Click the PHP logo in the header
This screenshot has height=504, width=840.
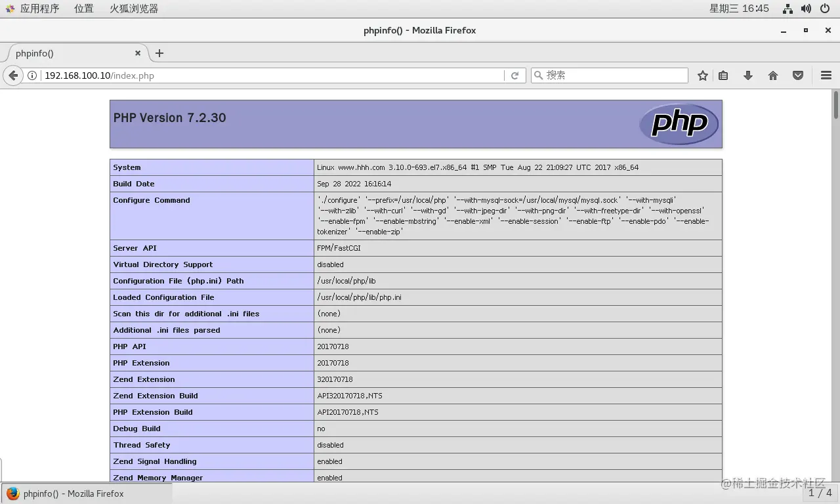tap(679, 124)
